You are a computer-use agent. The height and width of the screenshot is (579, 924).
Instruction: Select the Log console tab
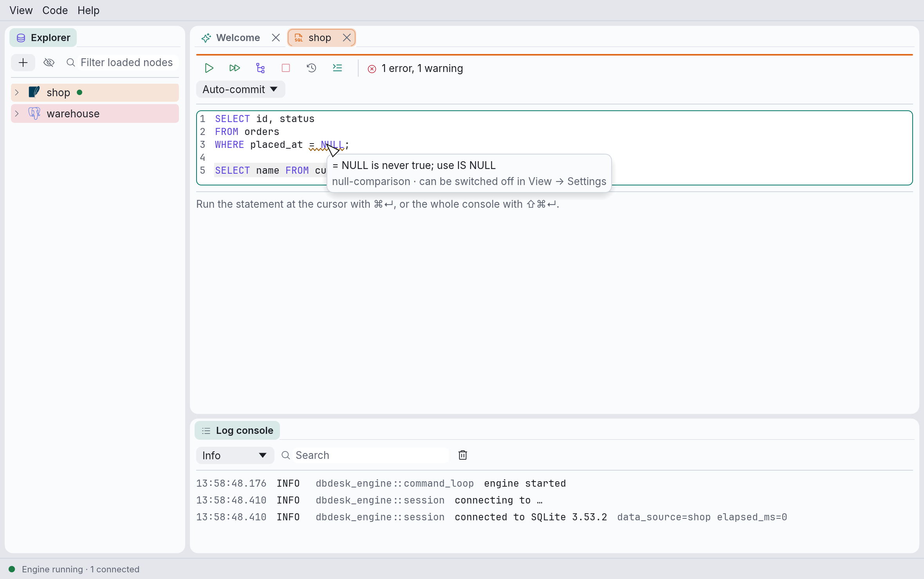coord(237,430)
